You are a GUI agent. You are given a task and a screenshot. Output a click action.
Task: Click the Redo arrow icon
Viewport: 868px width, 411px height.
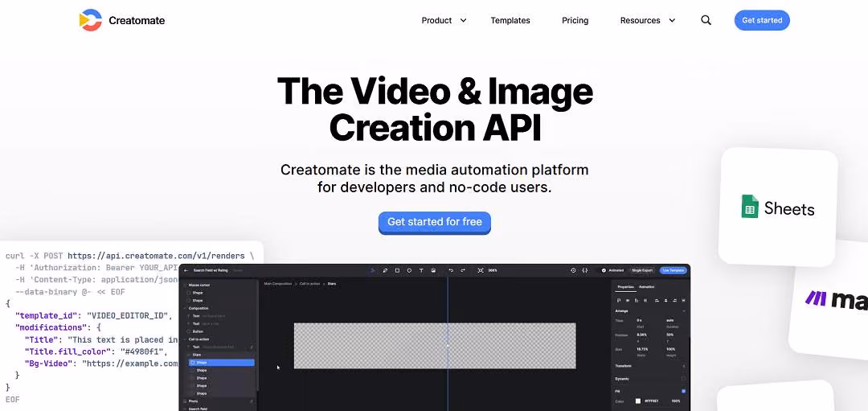coord(463,270)
